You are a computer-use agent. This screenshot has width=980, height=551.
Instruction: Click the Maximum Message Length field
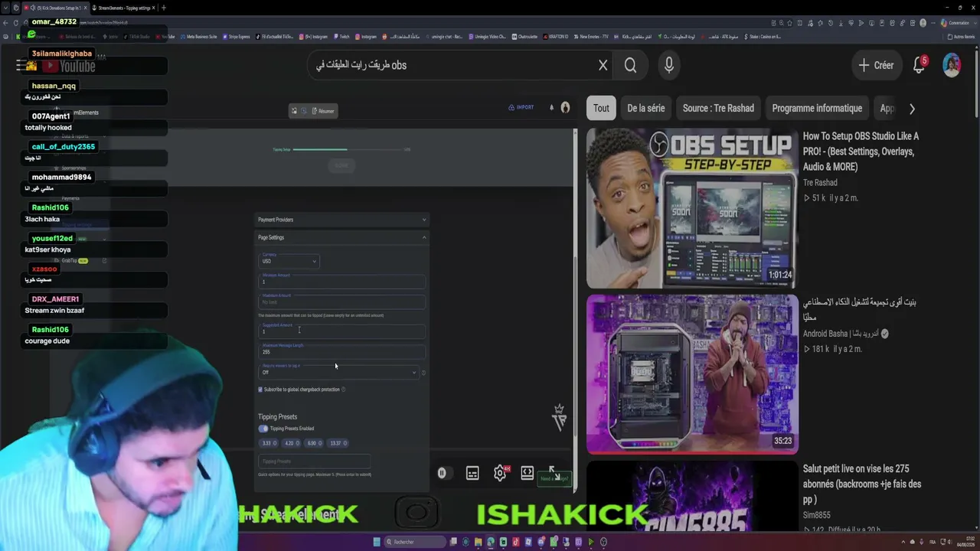coord(341,351)
